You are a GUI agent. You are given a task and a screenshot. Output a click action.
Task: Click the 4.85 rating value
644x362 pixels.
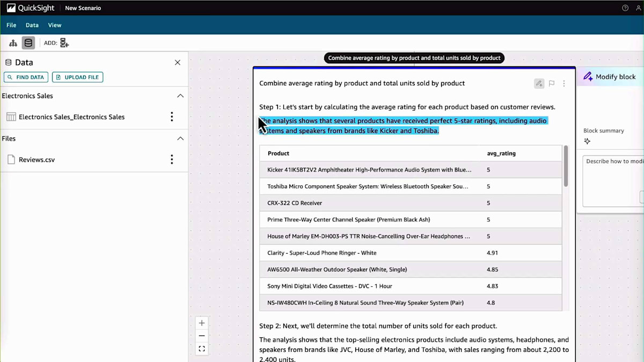tap(492, 270)
